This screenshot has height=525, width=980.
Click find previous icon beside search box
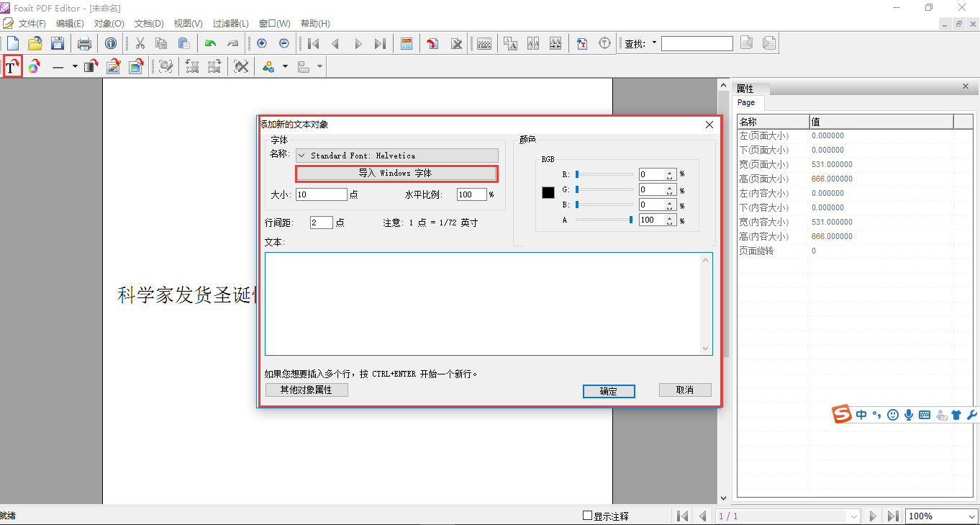click(x=747, y=43)
